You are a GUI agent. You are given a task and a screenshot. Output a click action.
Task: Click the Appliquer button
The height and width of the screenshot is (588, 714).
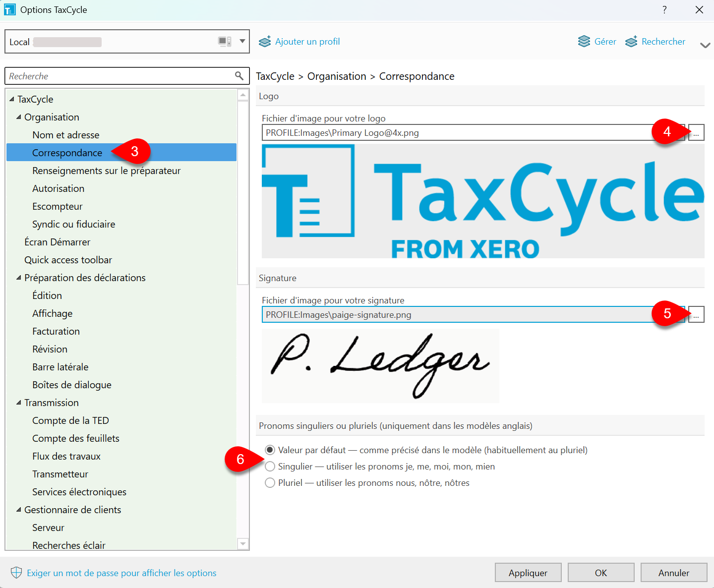(x=528, y=573)
